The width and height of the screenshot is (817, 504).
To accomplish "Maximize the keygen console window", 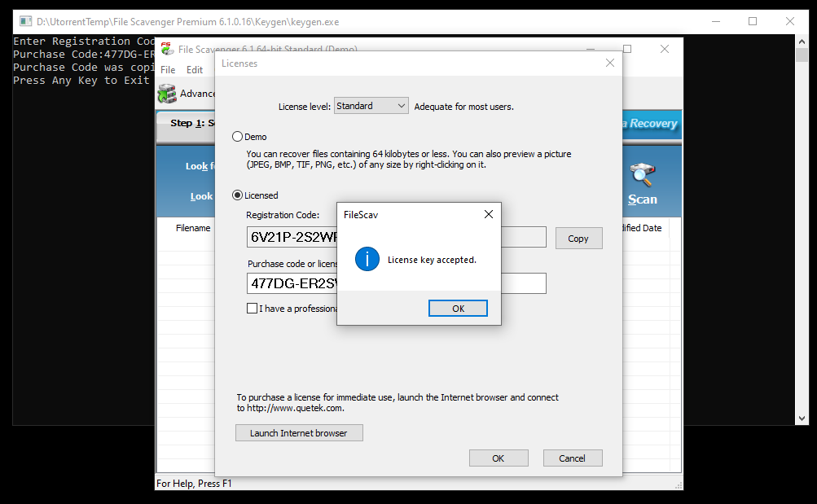I will click(x=753, y=21).
